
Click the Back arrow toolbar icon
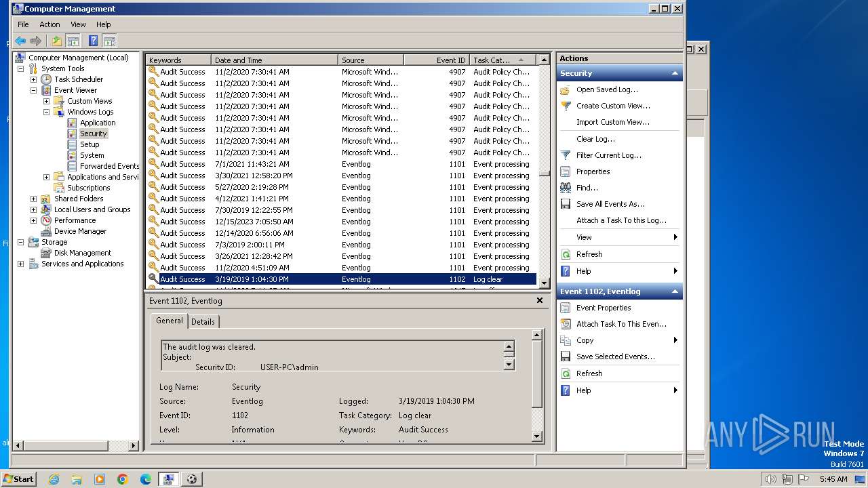pyautogui.click(x=20, y=41)
